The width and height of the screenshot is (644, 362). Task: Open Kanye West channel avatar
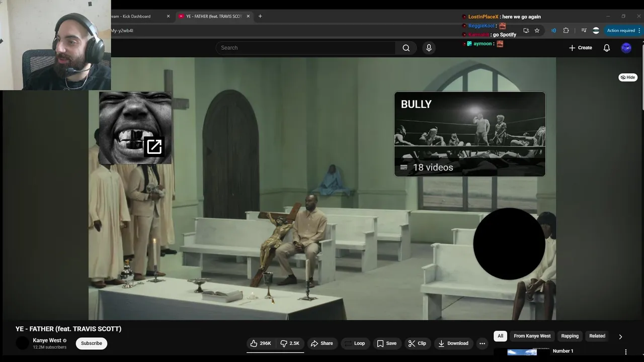[23, 343]
